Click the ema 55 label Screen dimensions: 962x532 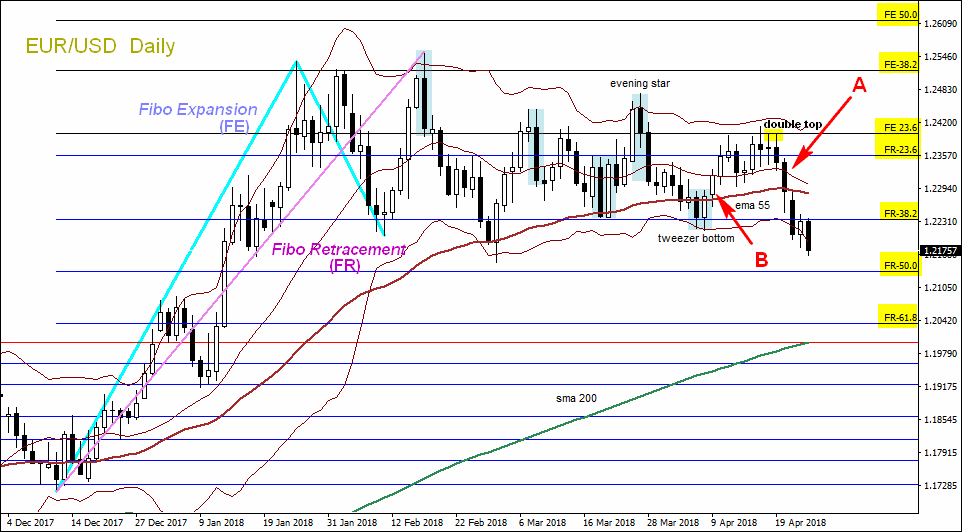(752, 206)
